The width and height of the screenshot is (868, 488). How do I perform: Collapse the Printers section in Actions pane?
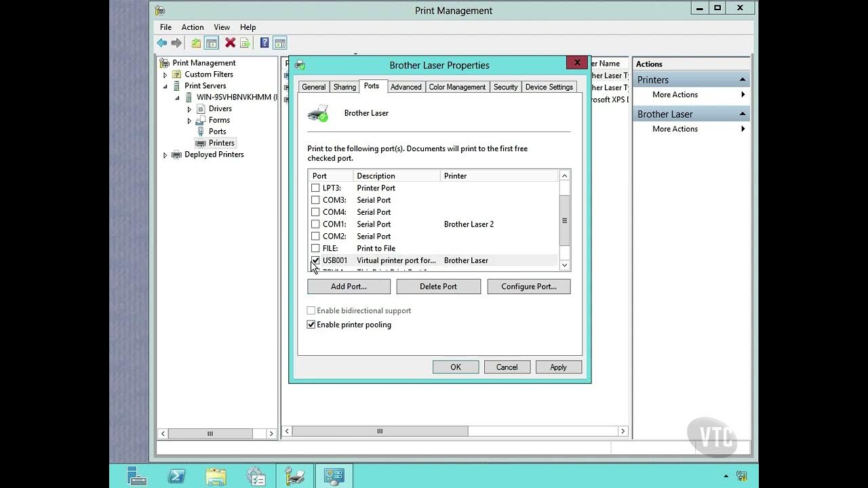click(x=742, y=80)
